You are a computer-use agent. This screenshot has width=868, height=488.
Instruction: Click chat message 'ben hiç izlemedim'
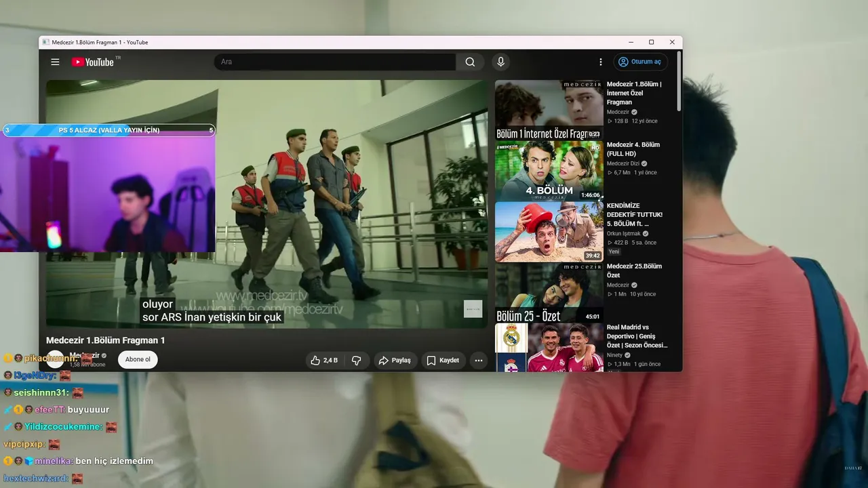pyautogui.click(x=115, y=461)
